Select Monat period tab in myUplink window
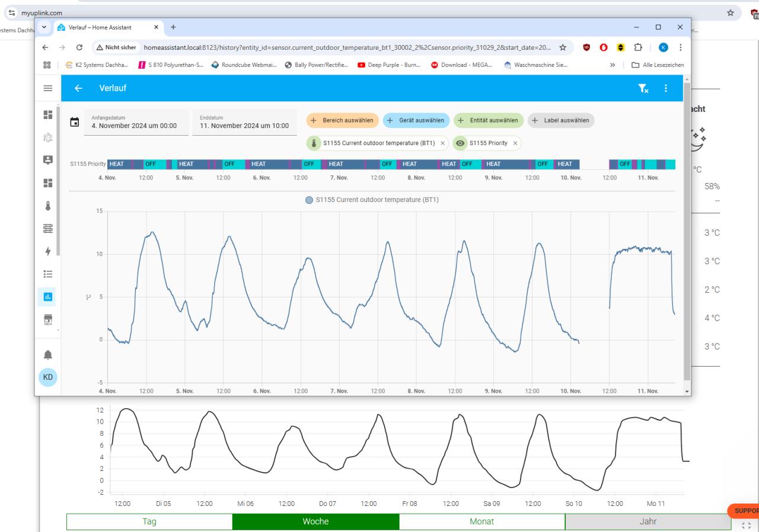This screenshot has width=759, height=532. [482, 522]
